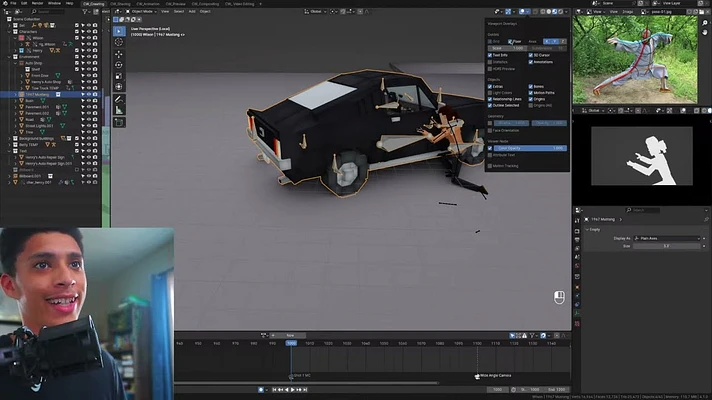This screenshot has width=712, height=400.
Task: Select the Select Box tool
Action: pyautogui.click(x=119, y=31)
